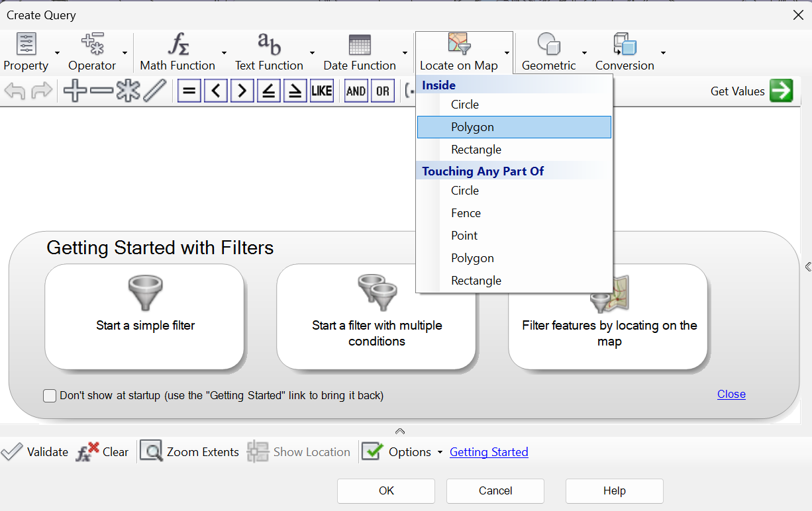812x511 pixels.
Task: Open the Property dropdown arrow
Action: coord(58,53)
